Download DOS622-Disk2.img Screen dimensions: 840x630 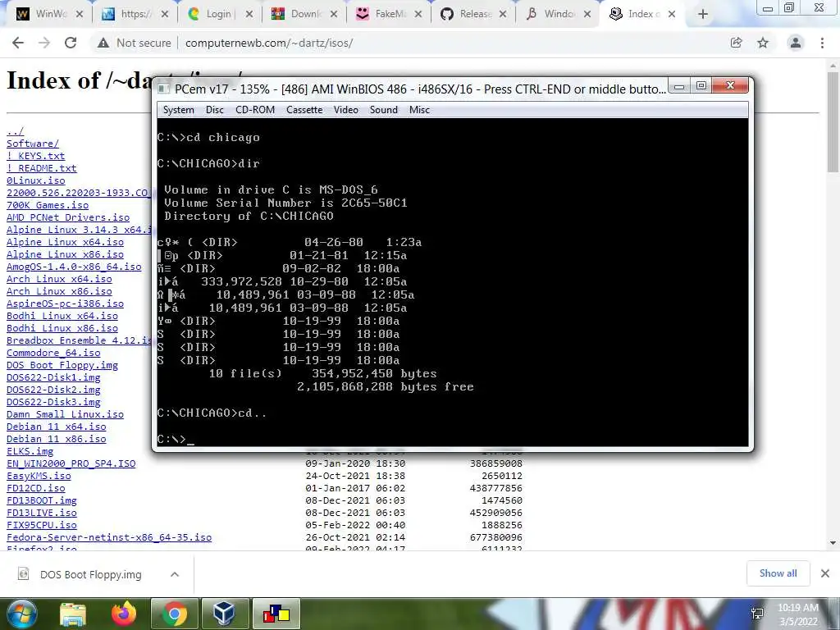pos(53,390)
